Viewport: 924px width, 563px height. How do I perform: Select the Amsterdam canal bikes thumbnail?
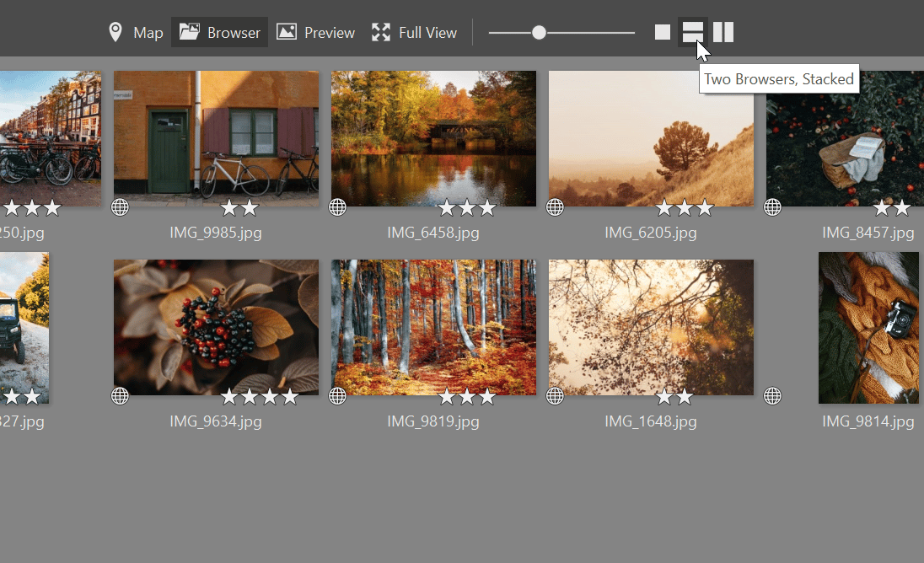coord(50,138)
